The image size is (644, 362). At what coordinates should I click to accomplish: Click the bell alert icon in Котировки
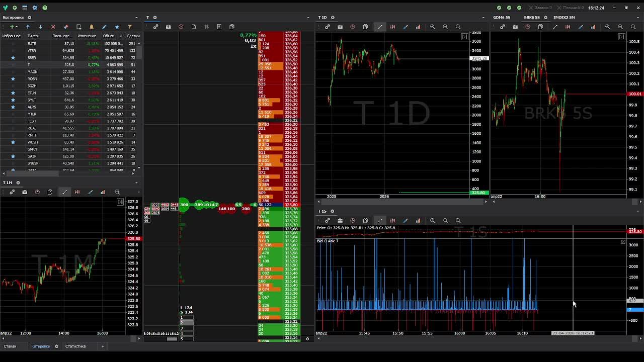click(x=92, y=27)
